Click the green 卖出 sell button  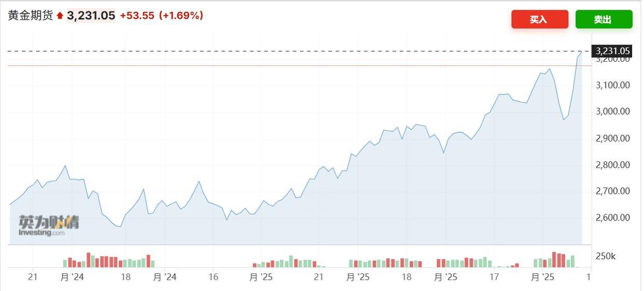604,19
